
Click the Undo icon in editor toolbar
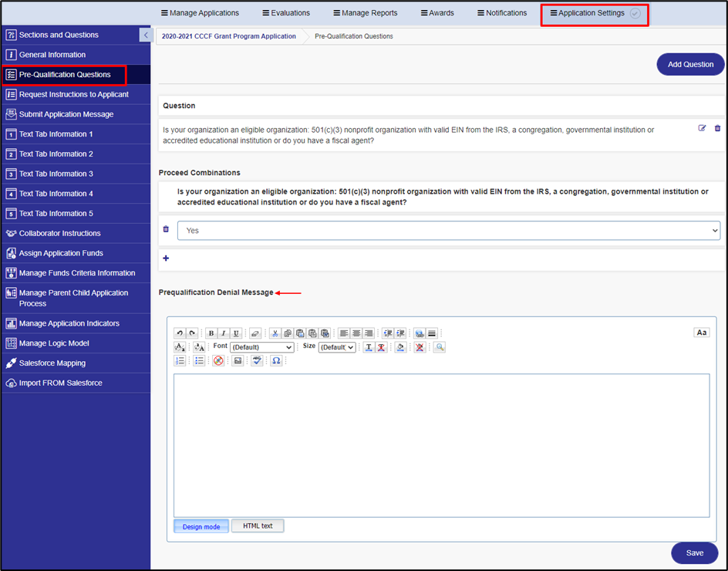coord(180,333)
